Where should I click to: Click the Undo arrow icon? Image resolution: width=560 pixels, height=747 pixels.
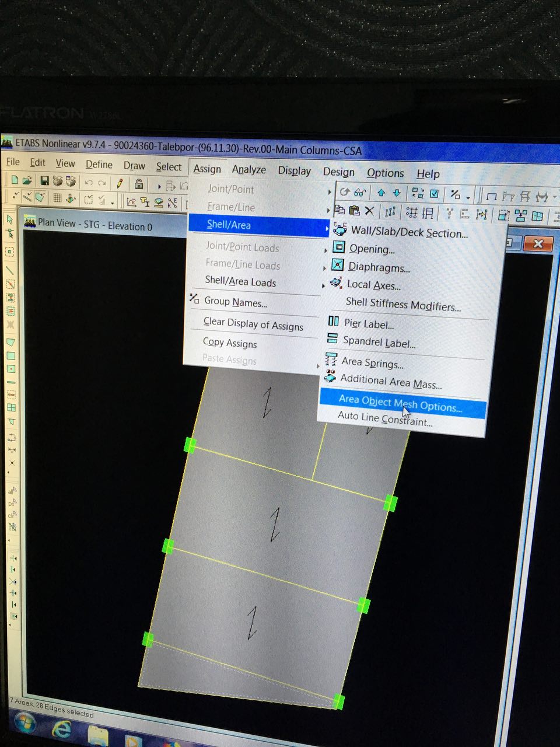[x=89, y=183]
